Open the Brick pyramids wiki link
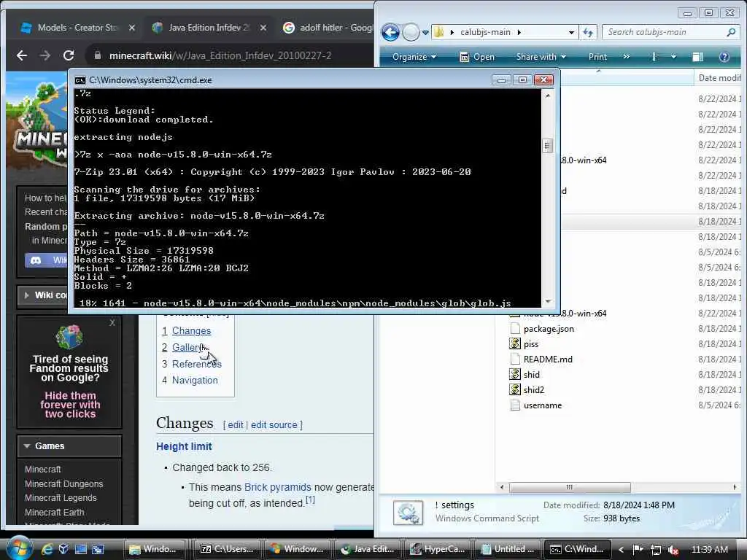Screen dimensions: 747x560 tap(277, 487)
